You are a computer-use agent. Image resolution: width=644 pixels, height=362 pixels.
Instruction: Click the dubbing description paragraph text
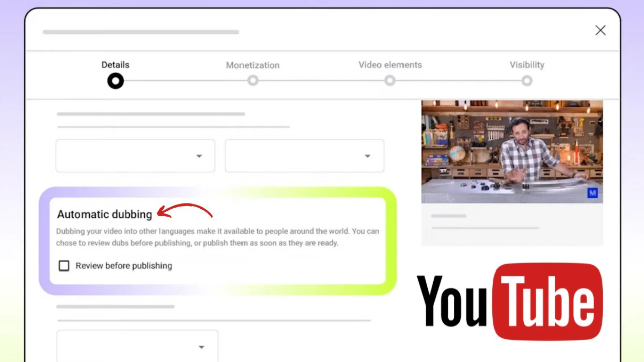(217, 237)
